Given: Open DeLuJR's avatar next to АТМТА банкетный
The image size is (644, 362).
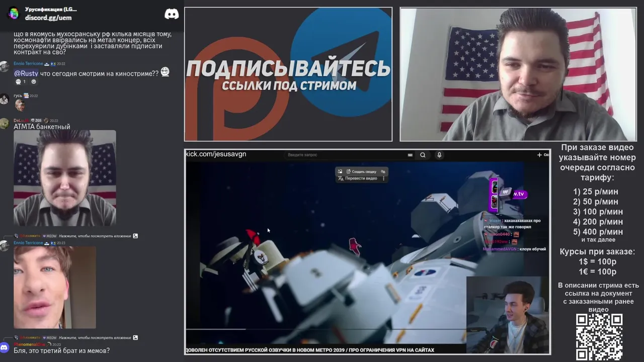Looking at the screenshot, I should coord(4,124).
